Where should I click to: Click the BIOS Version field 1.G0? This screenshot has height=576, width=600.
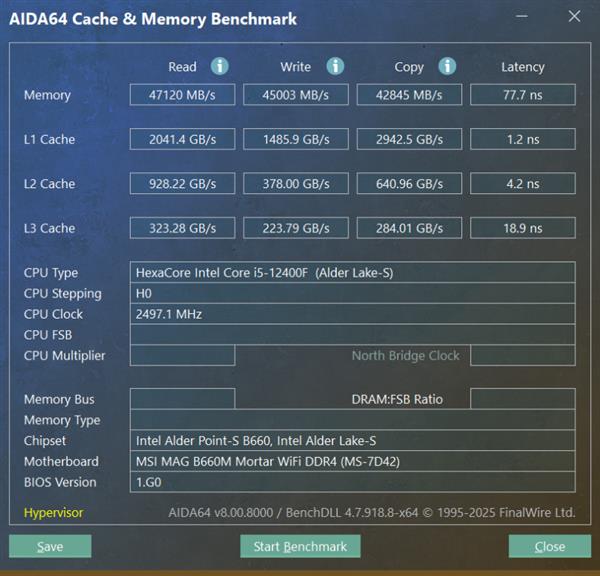click(x=352, y=481)
